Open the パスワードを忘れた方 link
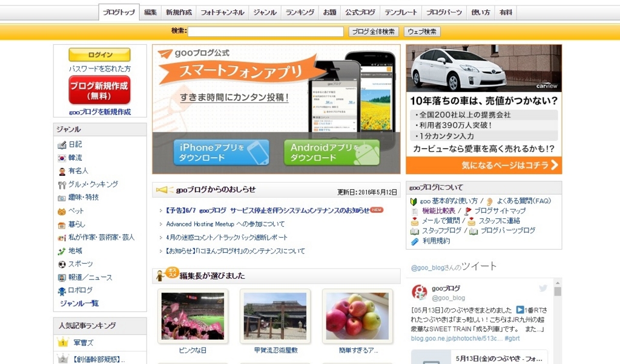The height and width of the screenshot is (364, 620). coord(99,69)
